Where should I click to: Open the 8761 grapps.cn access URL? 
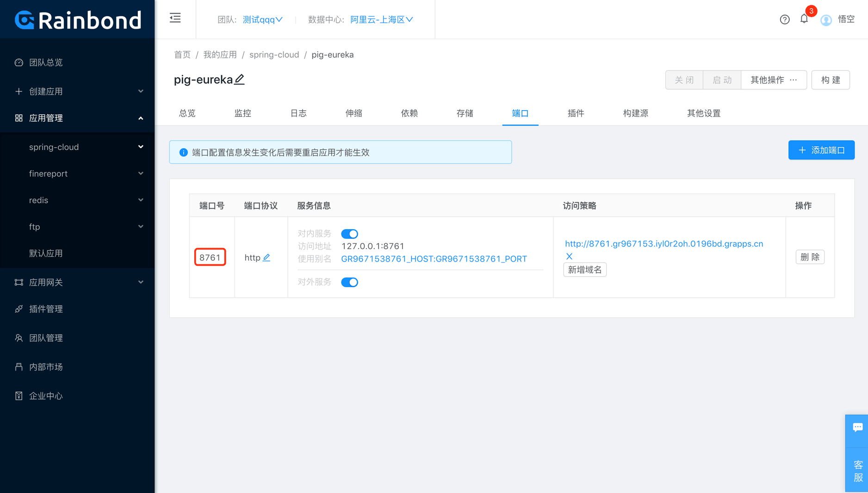664,243
